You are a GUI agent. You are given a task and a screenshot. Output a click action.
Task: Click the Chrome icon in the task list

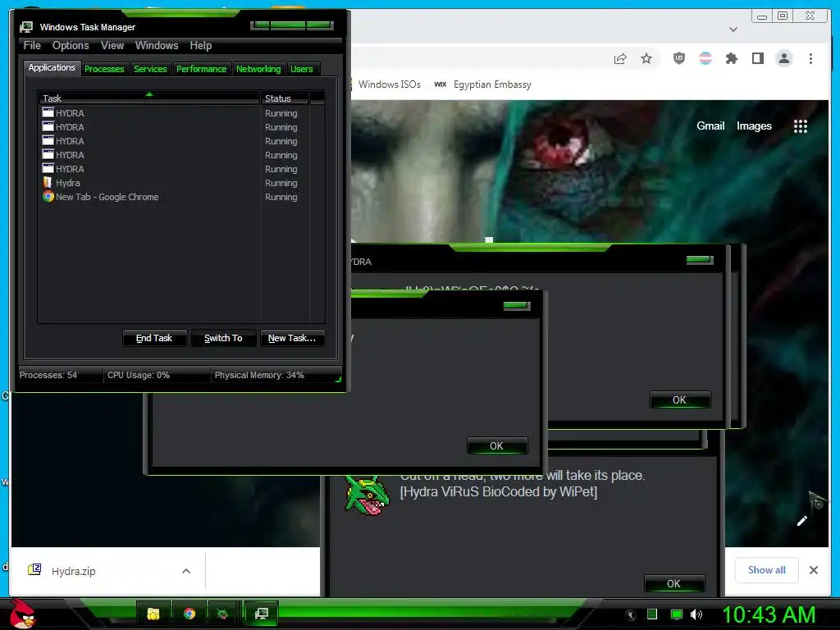point(48,197)
